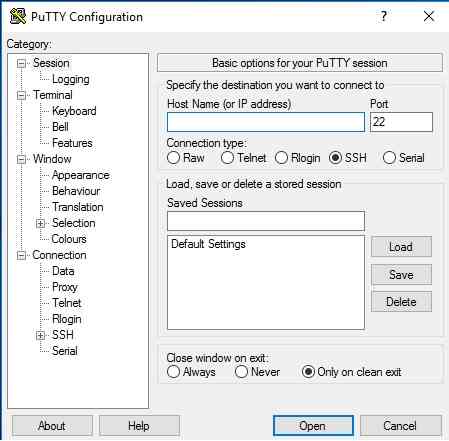Collapse the Connection category node
Image resolution: width=449 pixels, height=441 pixels.
click(21, 255)
